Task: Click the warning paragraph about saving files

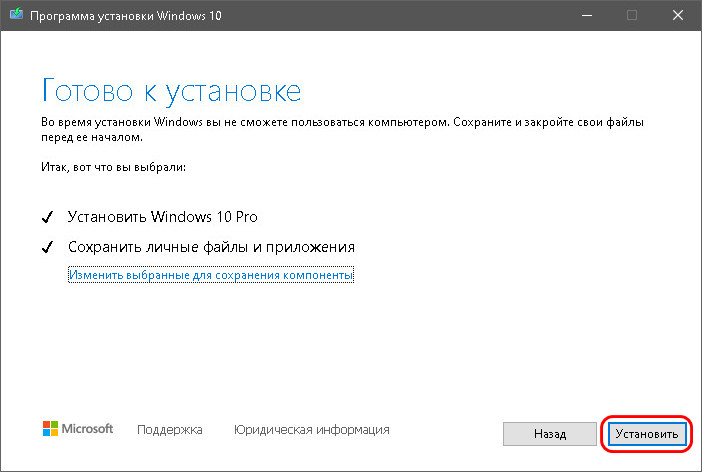Action: click(x=342, y=129)
